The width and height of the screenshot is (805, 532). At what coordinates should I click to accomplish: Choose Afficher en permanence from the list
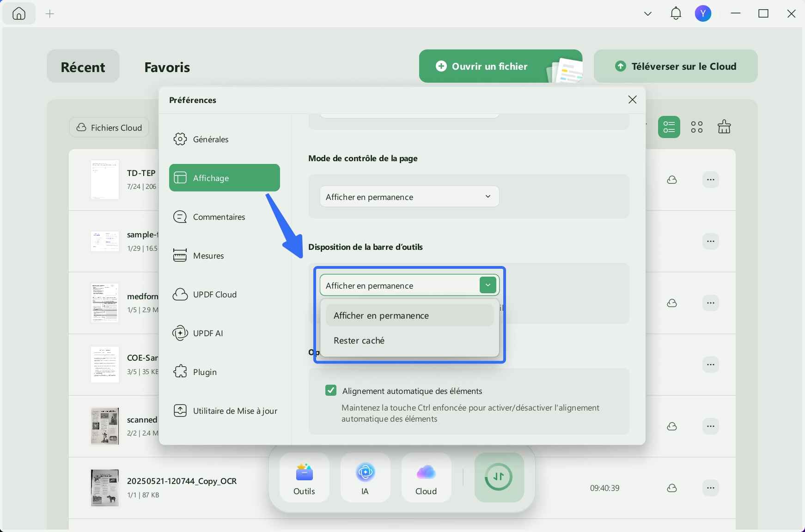[x=409, y=315]
